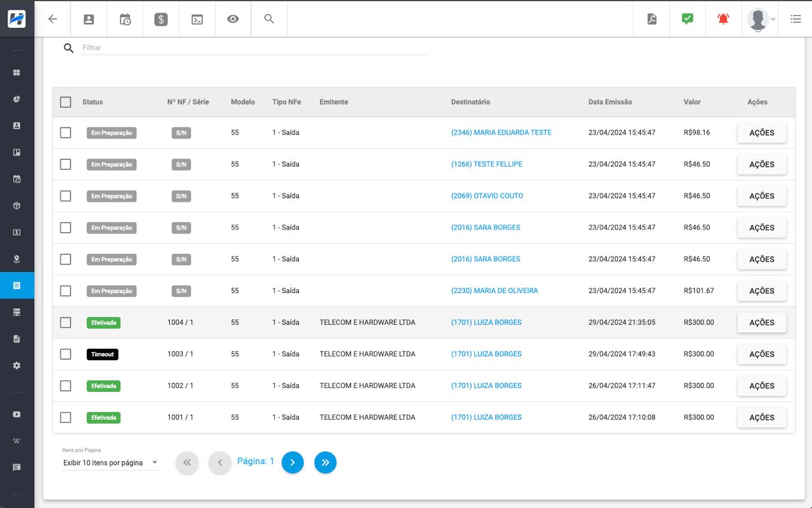The width and height of the screenshot is (812, 508).
Task: Open the dashboard grid icon in sidebar
Action: pos(16,73)
